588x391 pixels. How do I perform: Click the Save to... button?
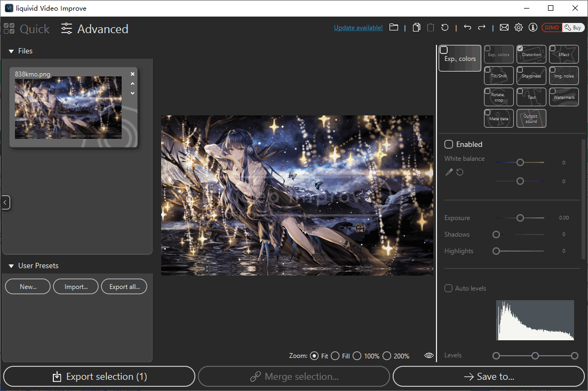[489, 377]
